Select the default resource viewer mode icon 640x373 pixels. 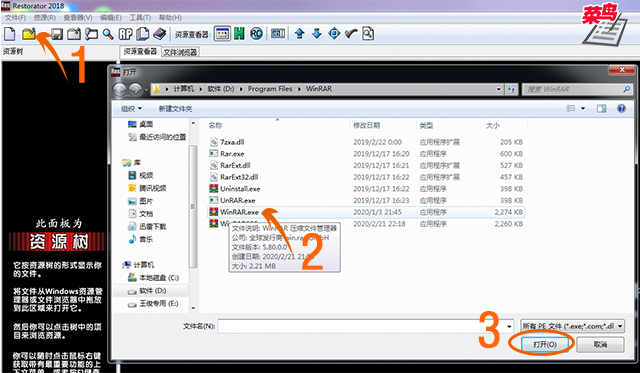[222, 34]
